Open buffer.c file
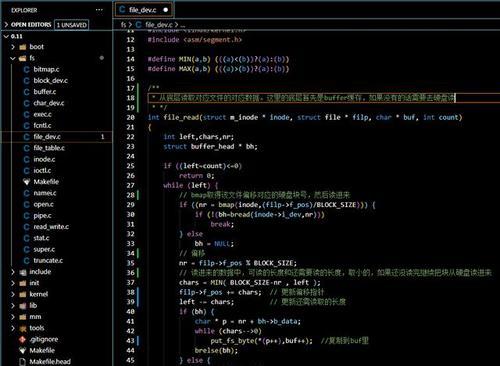This screenshot has height=366, width=500. coord(45,92)
